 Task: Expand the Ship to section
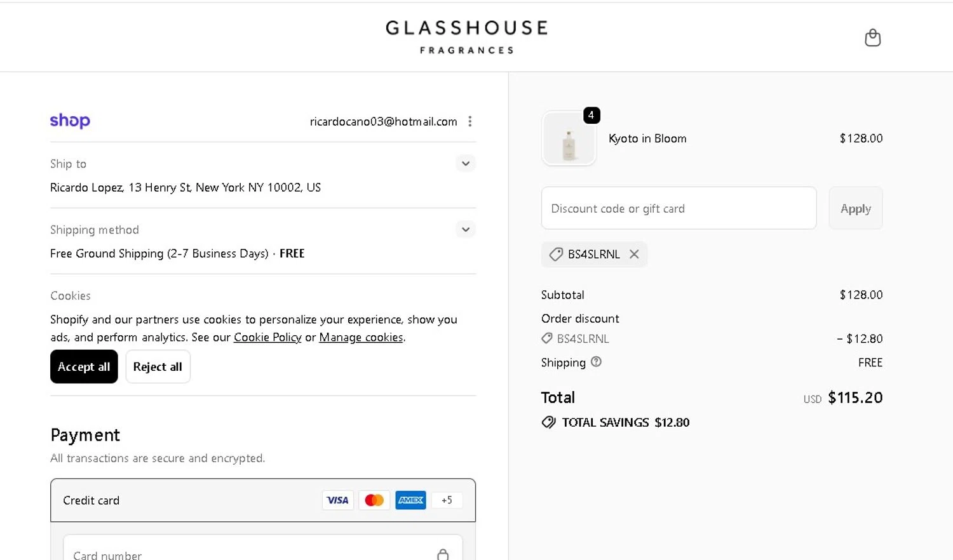click(x=466, y=164)
